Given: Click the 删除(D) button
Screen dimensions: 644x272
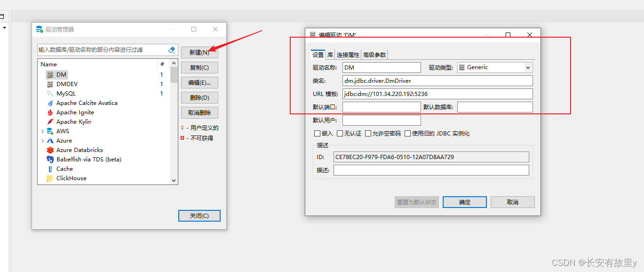Looking at the screenshot, I should tap(199, 98).
